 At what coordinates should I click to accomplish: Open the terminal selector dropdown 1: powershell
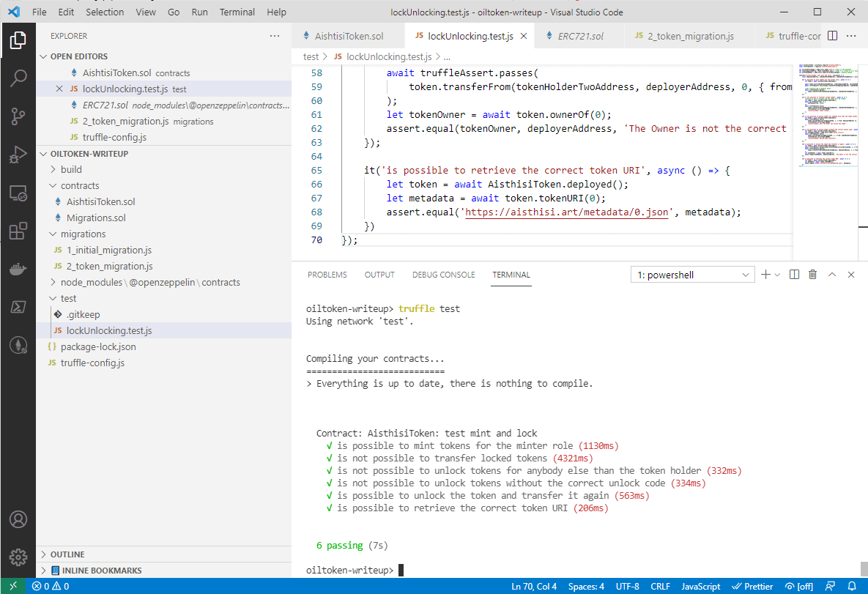pos(692,275)
